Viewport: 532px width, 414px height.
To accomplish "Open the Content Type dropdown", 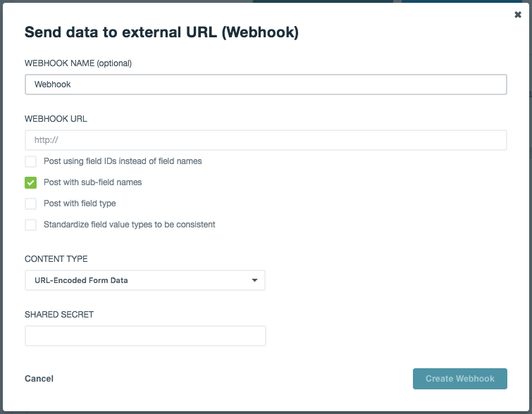I will tap(145, 280).
